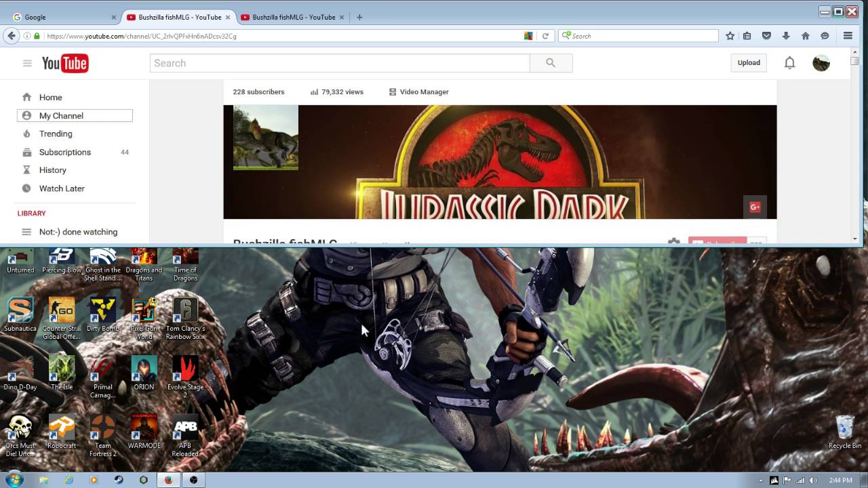The height and width of the screenshot is (488, 868).
Task: Click the Firefox Hello smiley icon
Action: [x=825, y=36]
